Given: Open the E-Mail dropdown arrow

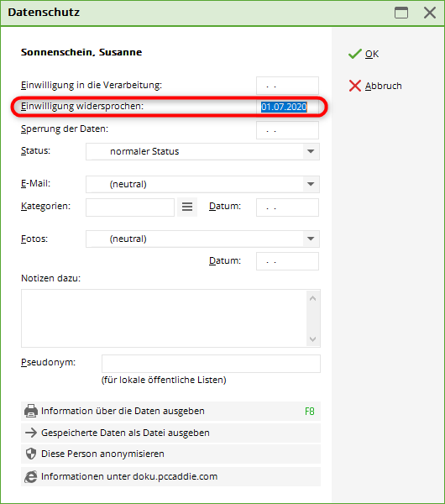Looking at the screenshot, I should [x=311, y=184].
